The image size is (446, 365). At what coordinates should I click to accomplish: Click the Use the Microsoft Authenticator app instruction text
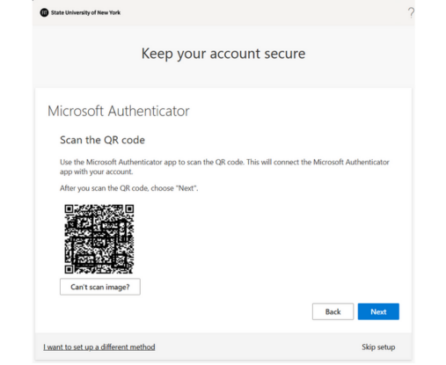(x=224, y=162)
